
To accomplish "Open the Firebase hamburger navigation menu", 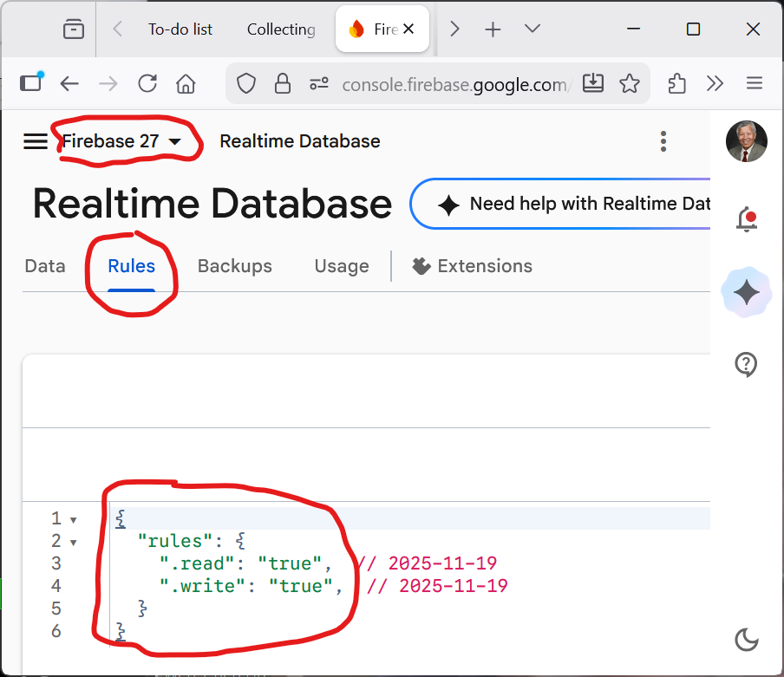I will (x=36, y=141).
